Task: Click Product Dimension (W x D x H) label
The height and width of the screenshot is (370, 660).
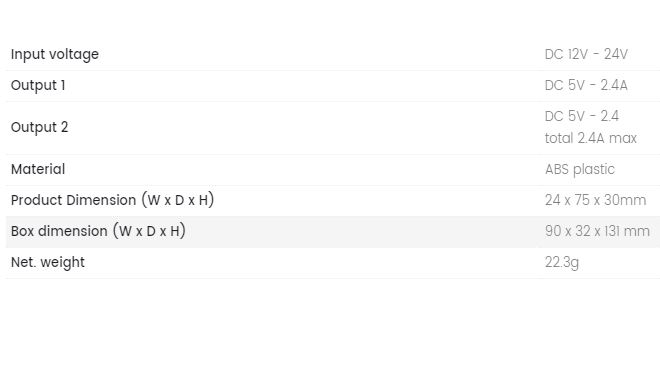Action: click(x=112, y=200)
